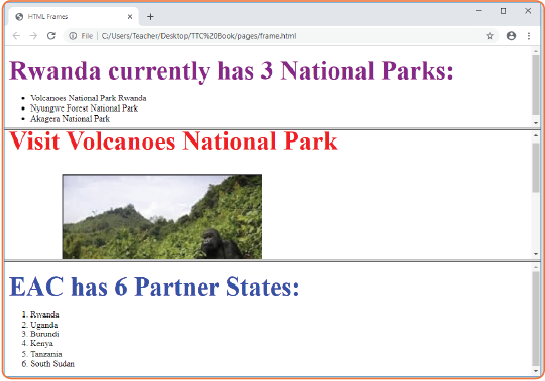The width and height of the screenshot is (545, 381).
Task: Click the browser back arrow
Action: click(16, 36)
